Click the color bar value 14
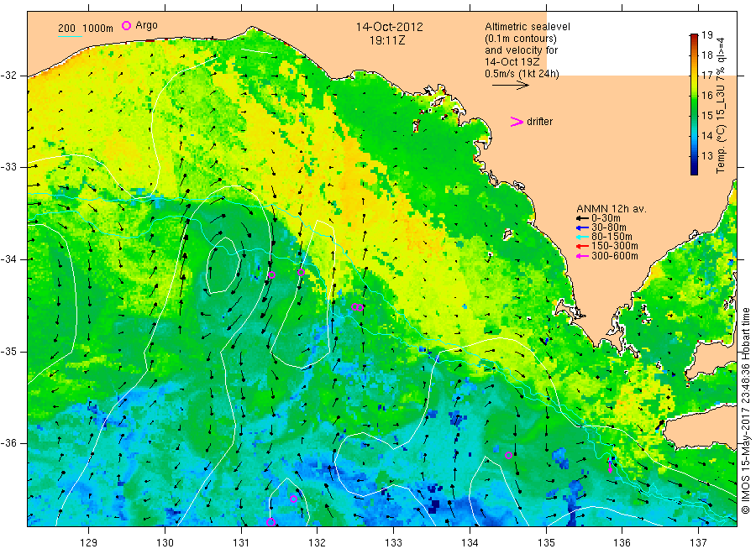The image size is (756, 554). coord(706,135)
